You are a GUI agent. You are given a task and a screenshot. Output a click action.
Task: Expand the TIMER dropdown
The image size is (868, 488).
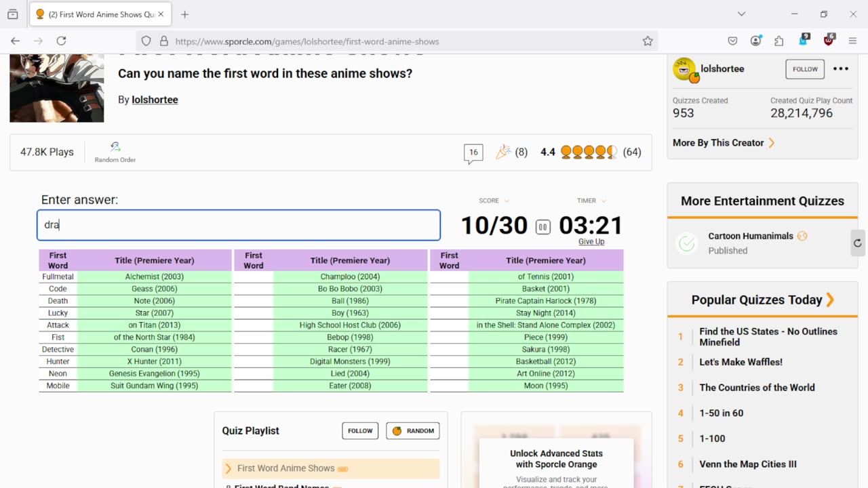click(591, 201)
